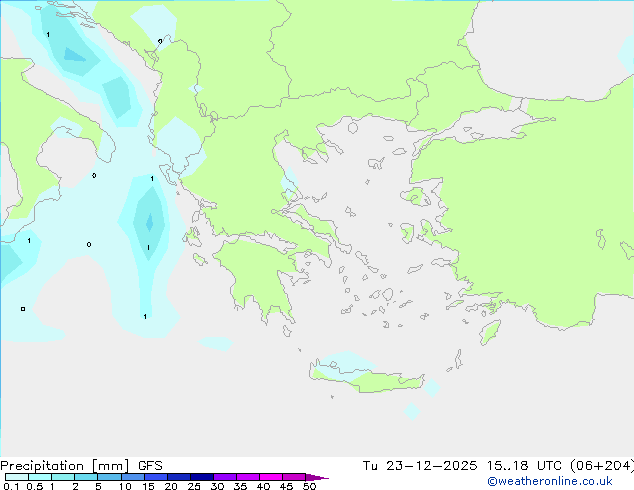Click the "[mm]" unit label
The height and width of the screenshot is (490, 634).
click(x=110, y=466)
